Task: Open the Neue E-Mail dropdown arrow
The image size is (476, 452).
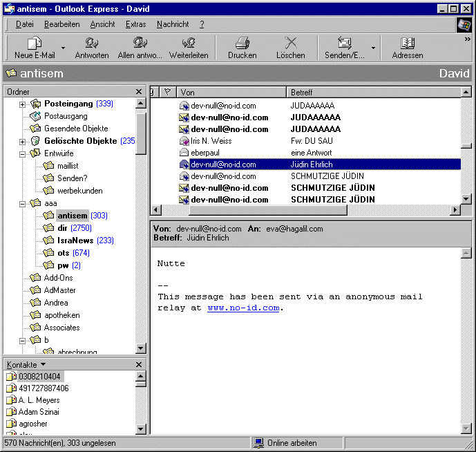Action: 63,48
